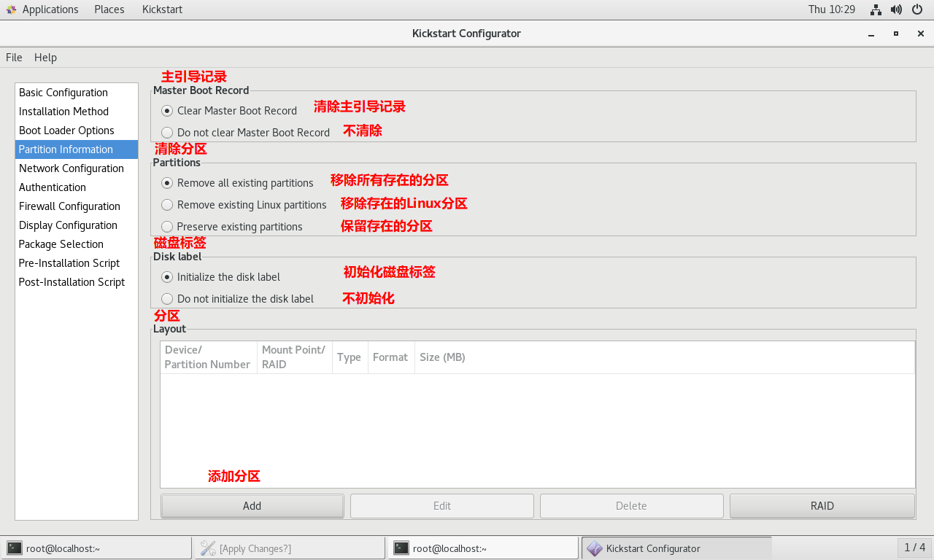Select Do not clear Master Boot Record
The image size is (934, 560).
tap(245, 133)
